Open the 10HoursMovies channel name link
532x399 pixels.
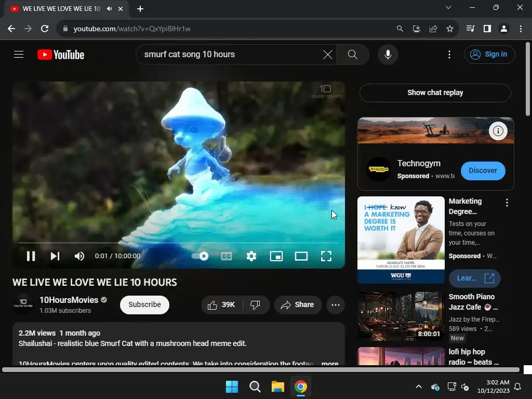coord(69,300)
